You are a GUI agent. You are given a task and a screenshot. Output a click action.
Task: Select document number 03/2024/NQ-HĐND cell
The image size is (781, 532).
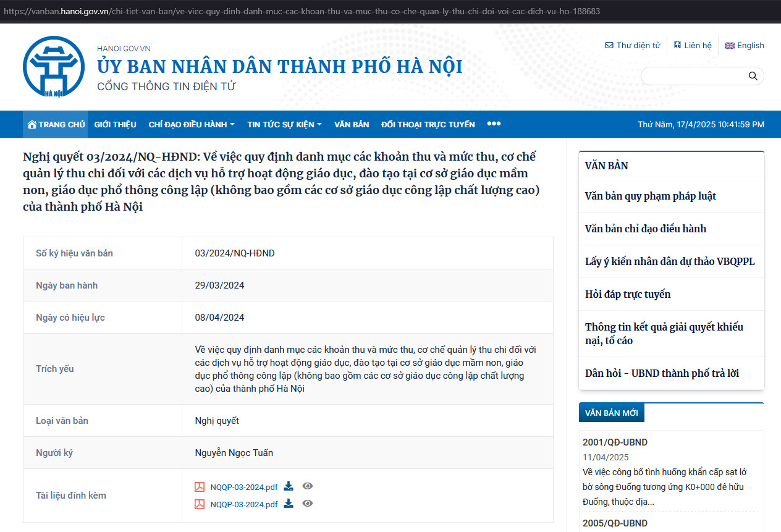[x=235, y=253]
